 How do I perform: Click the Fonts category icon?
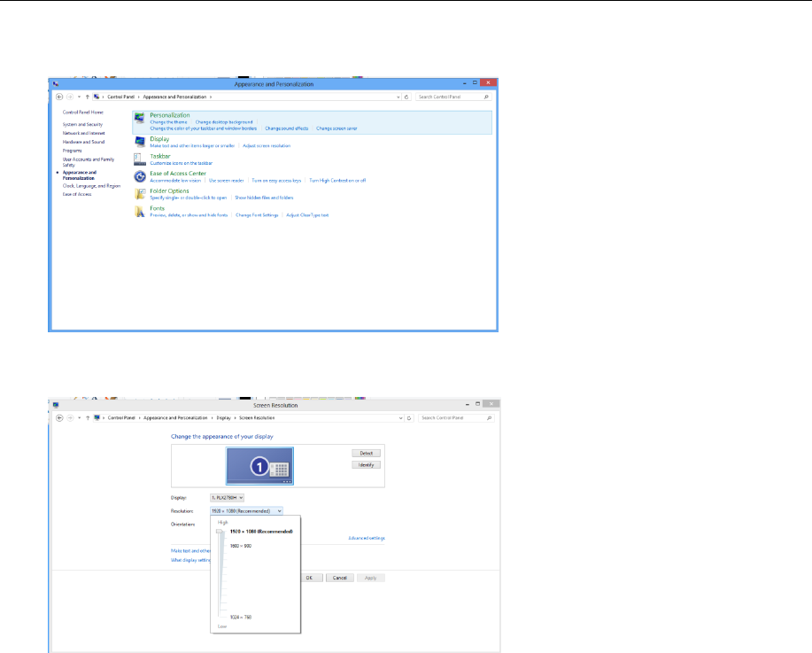[140, 212]
